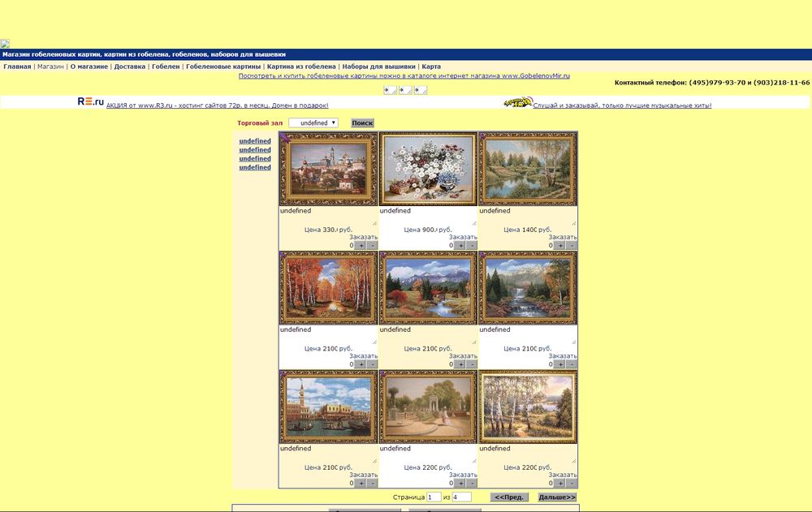Decrease quantity for the 900 руб. daisy tapestry

(x=471, y=245)
